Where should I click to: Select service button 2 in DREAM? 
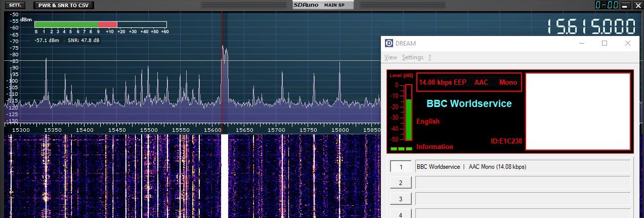click(x=401, y=183)
